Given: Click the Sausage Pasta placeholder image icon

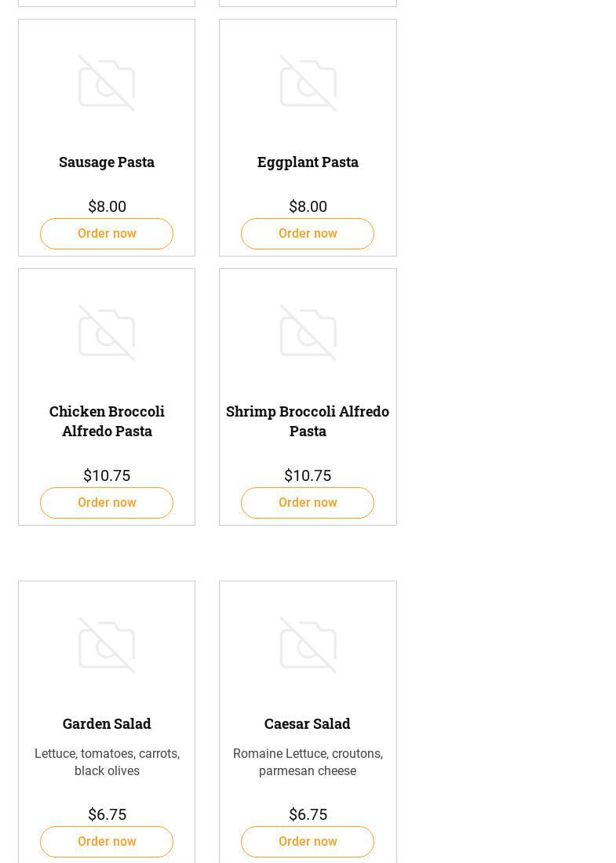Looking at the screenshot, I should point(107,83).
